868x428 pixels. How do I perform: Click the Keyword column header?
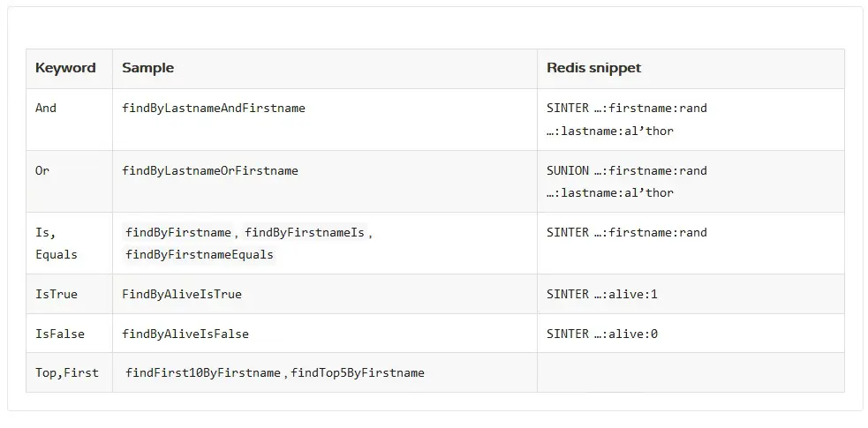pos(65,68)
